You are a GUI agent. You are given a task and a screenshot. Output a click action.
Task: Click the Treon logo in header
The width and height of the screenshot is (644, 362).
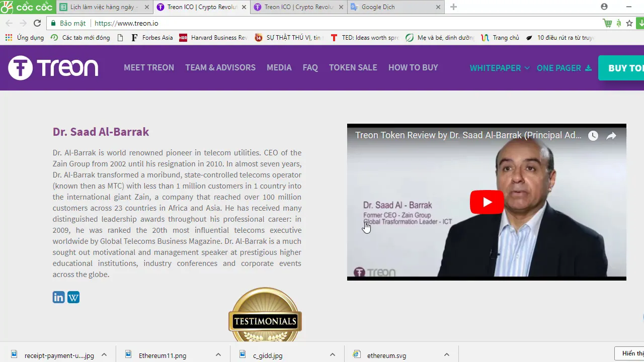(53, 68)
